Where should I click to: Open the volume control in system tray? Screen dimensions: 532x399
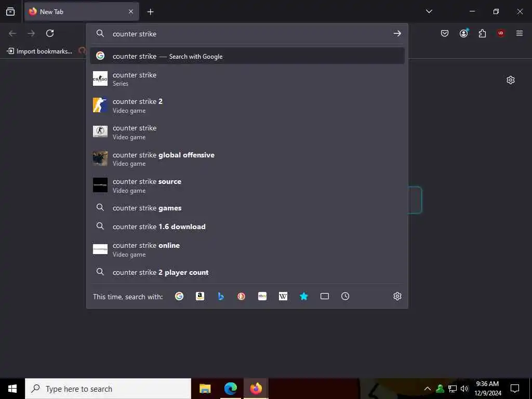tap(464, 389)
